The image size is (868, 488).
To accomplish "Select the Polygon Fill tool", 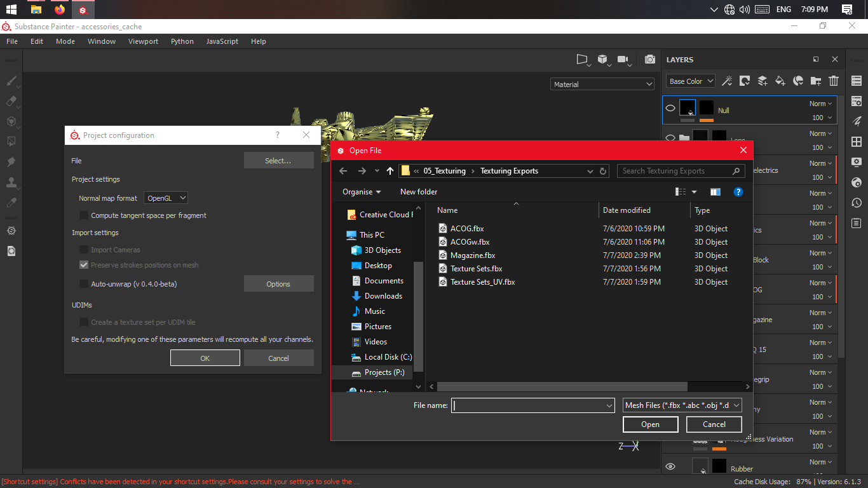I will click(11, 142).
